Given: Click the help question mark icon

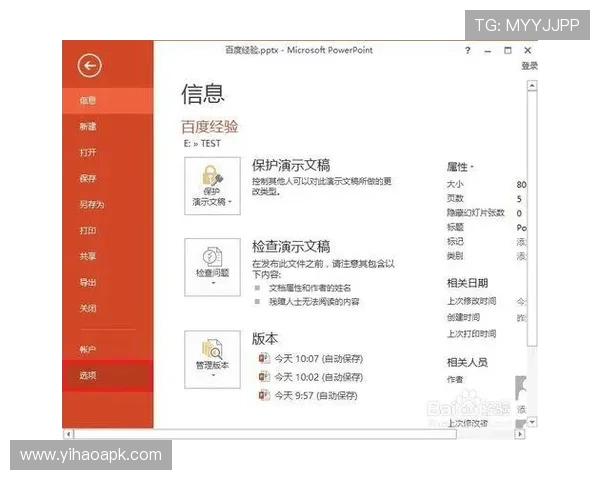Looking at the screenshot, I should (468, 51).
